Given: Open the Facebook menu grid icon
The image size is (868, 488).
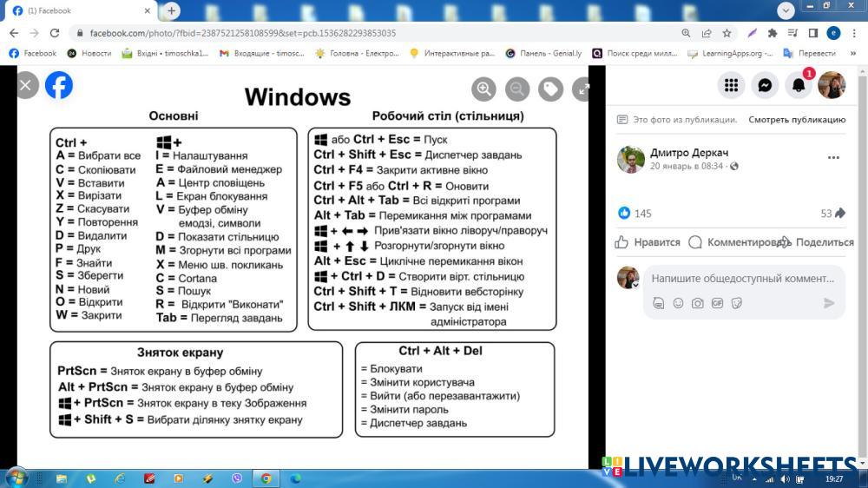Looking at the screenshot, I should [x=732, y=85].
